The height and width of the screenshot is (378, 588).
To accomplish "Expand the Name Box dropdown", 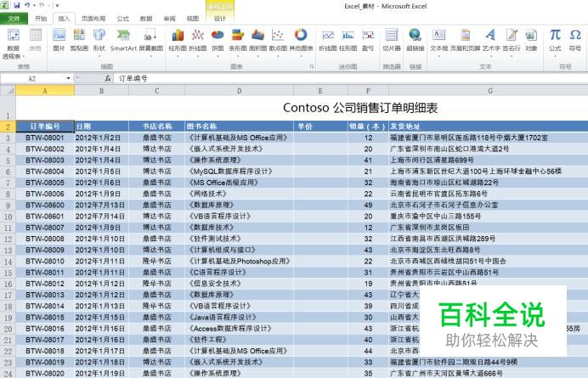I will 68,78.
